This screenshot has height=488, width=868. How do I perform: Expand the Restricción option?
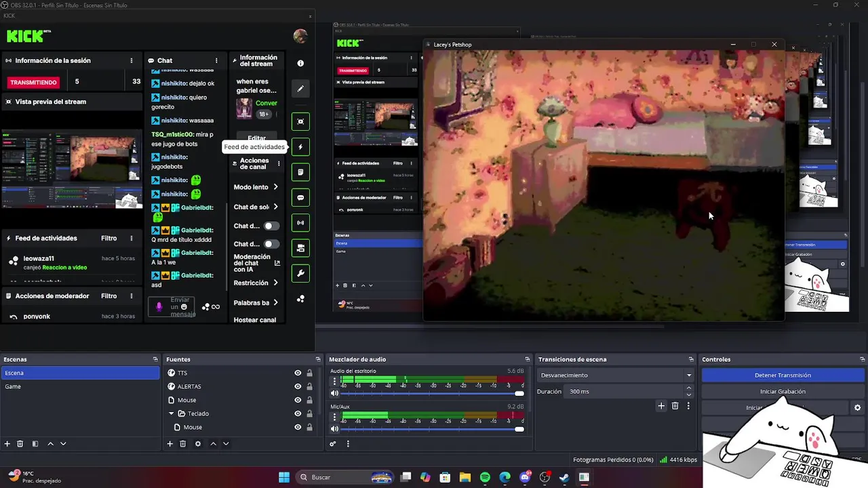tap(275, 283)
